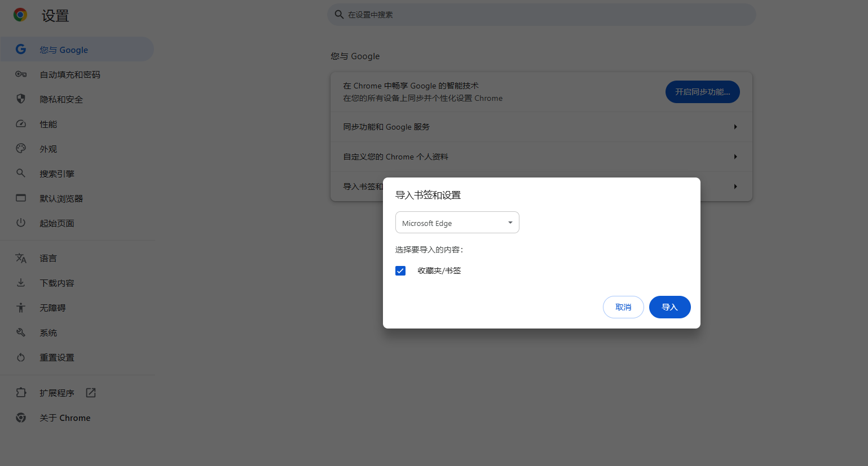Screen dimensions: 868x466
Task: Select 默认浏览器 in sidebar
Action: (77, 198)
